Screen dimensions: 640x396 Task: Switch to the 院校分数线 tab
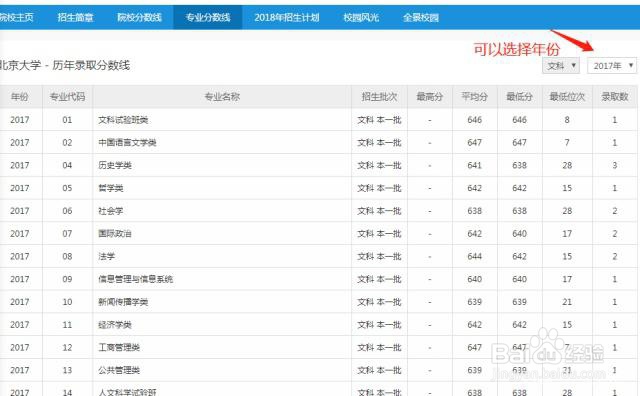140,18
